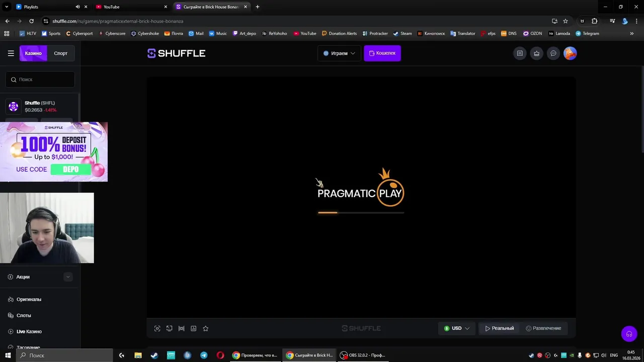Click the 100% deposit bonus banner
This screenshot has width=644, height=362.
coord(54,152)
